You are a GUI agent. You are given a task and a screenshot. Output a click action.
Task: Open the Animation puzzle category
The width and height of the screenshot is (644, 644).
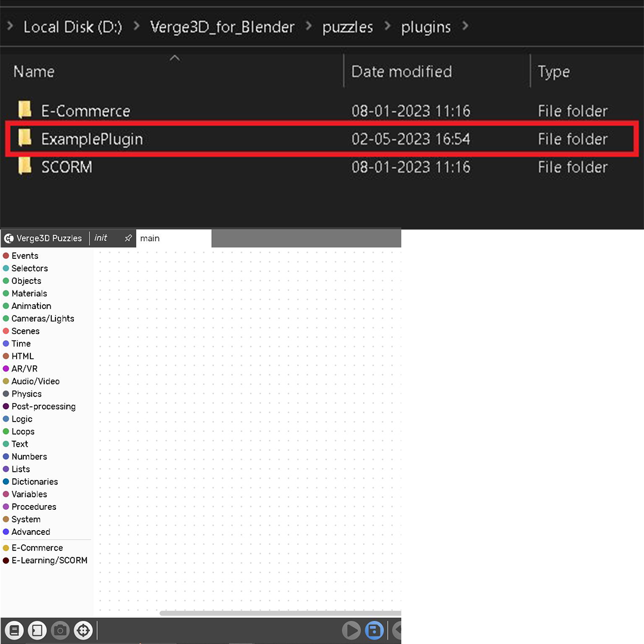point(31,306)
